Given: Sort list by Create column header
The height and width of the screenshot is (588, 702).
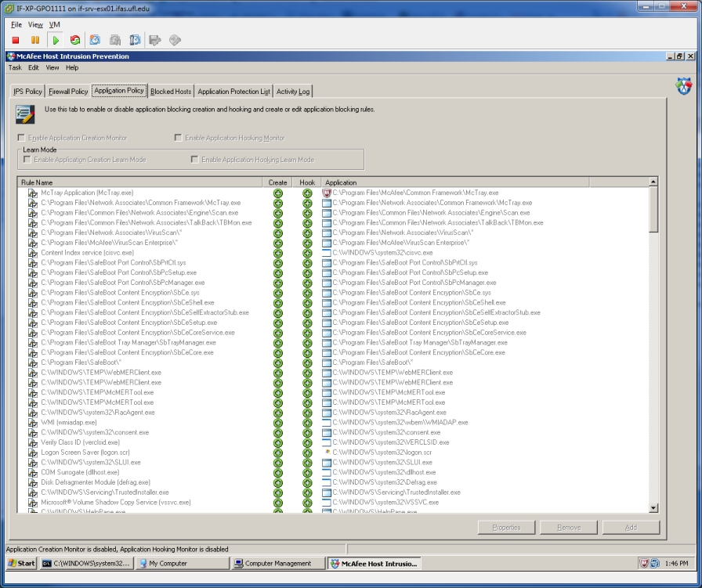Looking at the screenshot, I should point(277,182).
